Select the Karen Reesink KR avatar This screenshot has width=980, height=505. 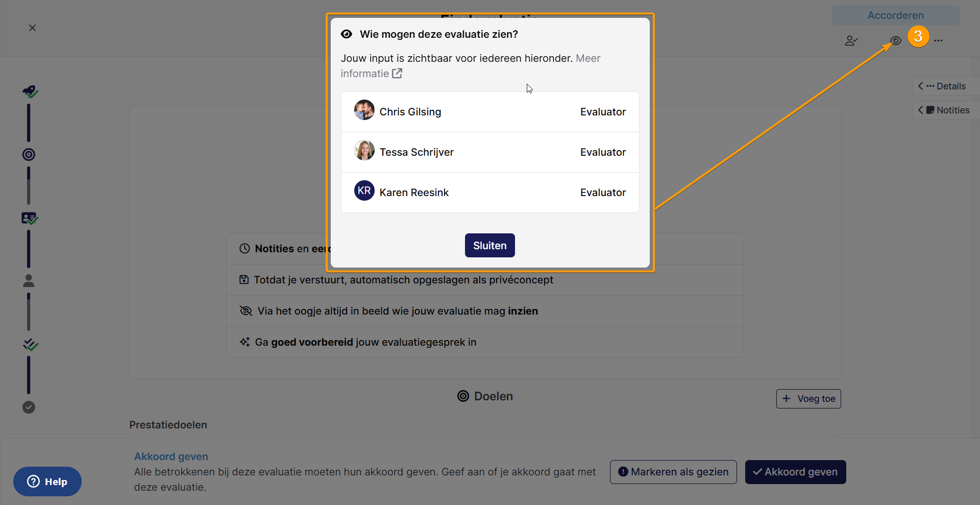(364, 190)
